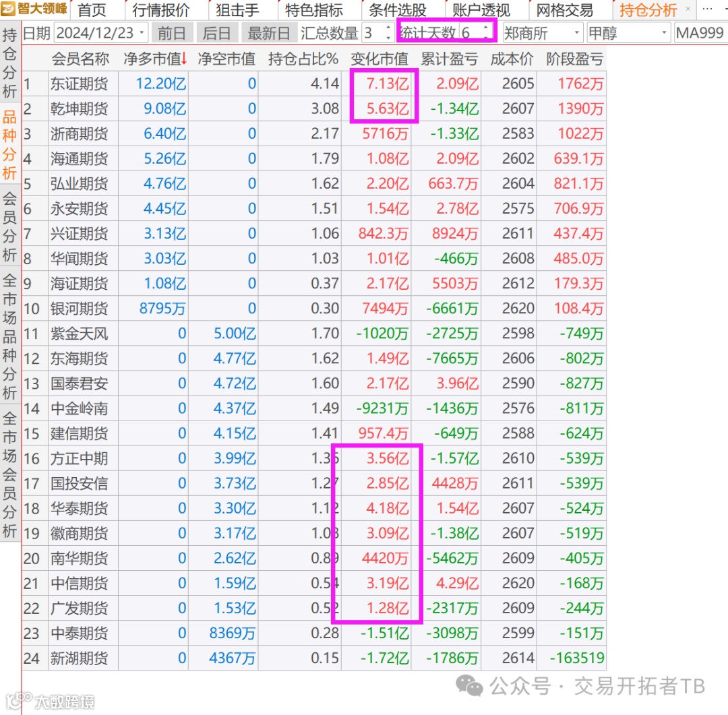Select the 兴证期货 row

(x=314, y=234)
